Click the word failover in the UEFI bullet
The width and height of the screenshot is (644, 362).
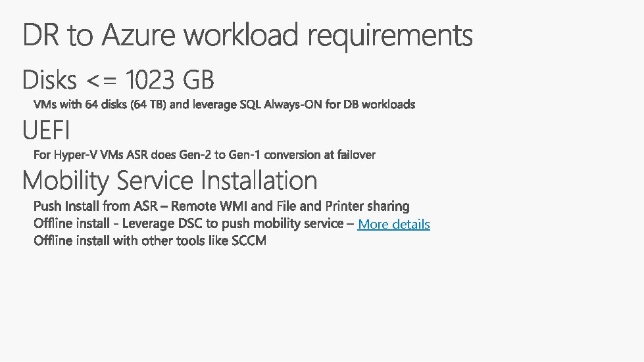click(x=356, y=155)
